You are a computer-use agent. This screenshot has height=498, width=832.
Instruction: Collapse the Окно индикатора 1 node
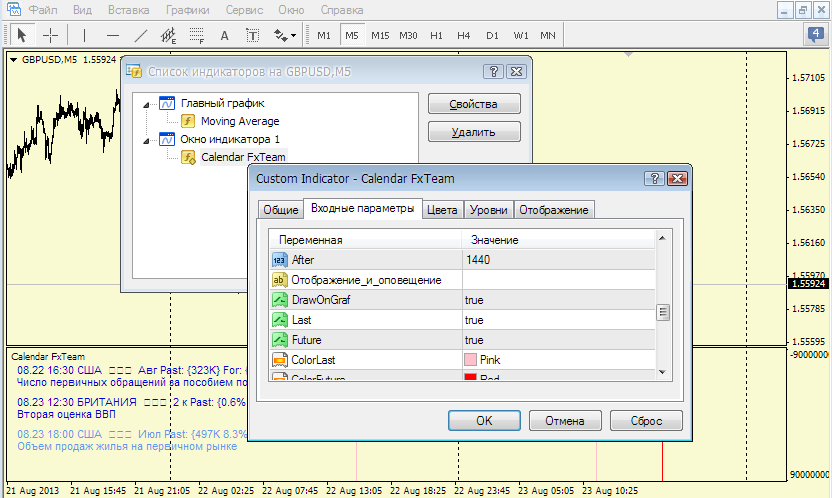pyautogui.click(x=149, y=139)
